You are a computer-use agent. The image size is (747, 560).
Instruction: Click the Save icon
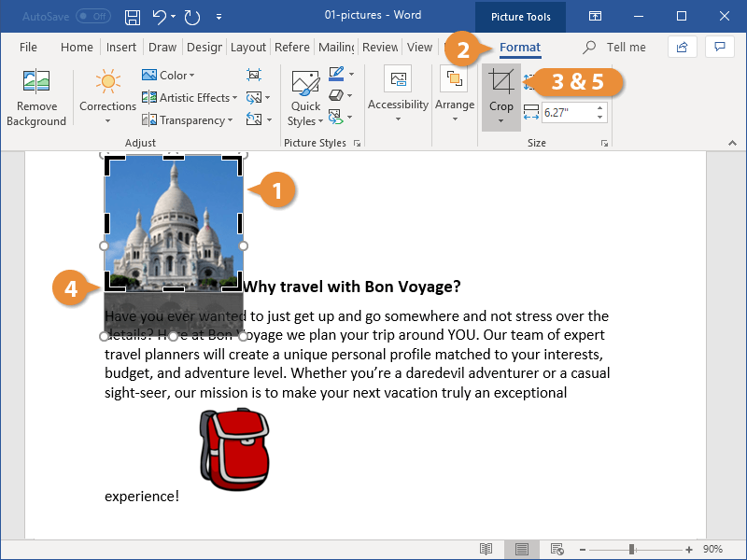(x=131, y=17)
